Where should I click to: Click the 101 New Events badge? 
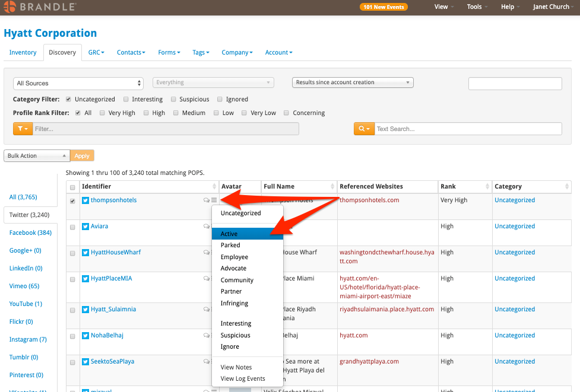click(384, 8)
